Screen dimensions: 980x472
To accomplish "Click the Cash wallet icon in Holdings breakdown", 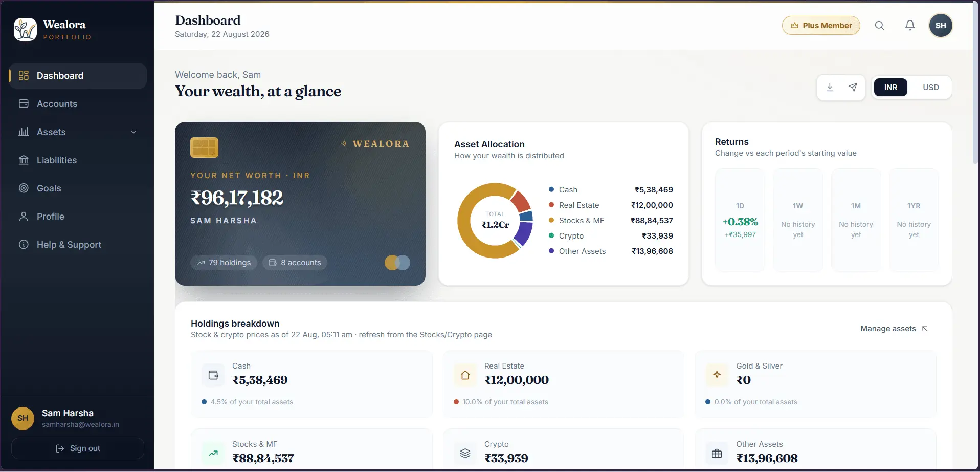I will click(x=213, y=375).
